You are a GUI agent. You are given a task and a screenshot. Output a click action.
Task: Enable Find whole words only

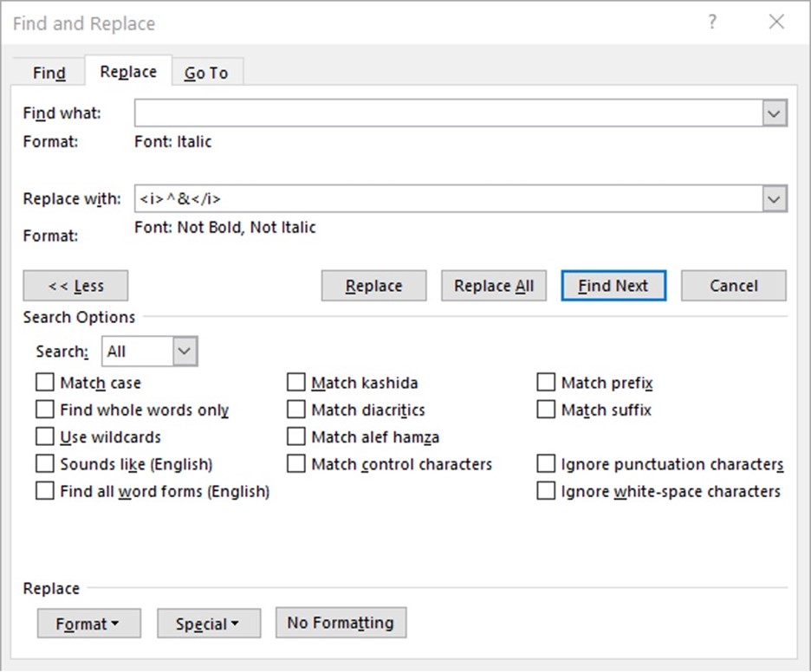pos(44,410)
